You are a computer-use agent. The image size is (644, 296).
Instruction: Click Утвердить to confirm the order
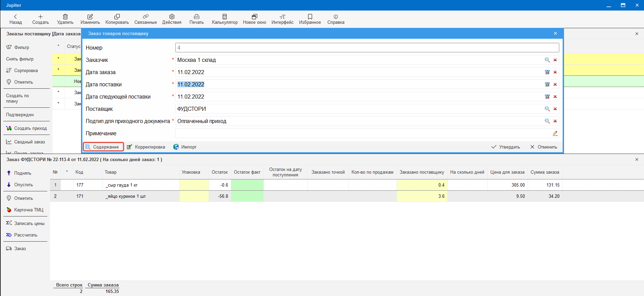(506, 147)
